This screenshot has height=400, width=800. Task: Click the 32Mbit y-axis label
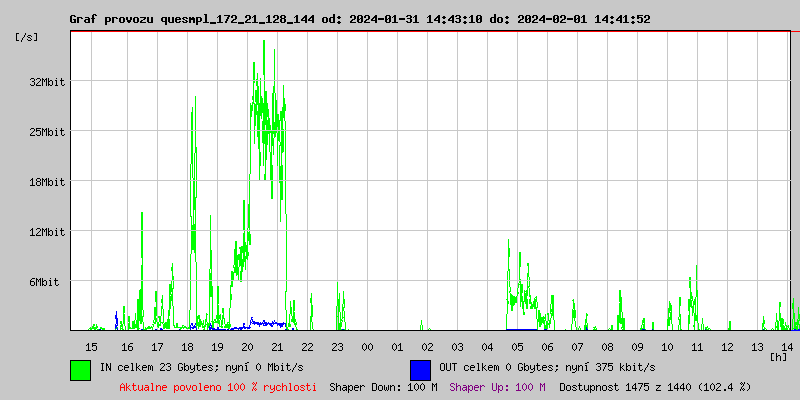(x=46, y=82)
